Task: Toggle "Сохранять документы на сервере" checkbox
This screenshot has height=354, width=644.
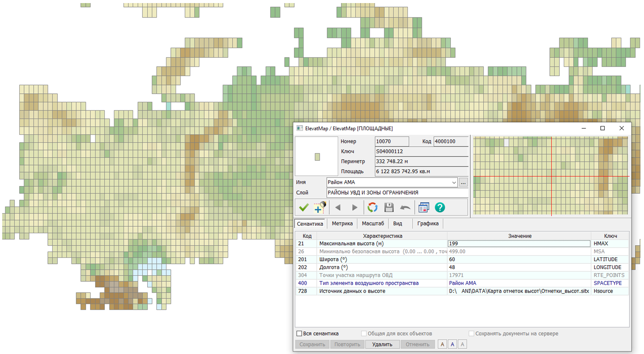Action: tap(472, 334)
